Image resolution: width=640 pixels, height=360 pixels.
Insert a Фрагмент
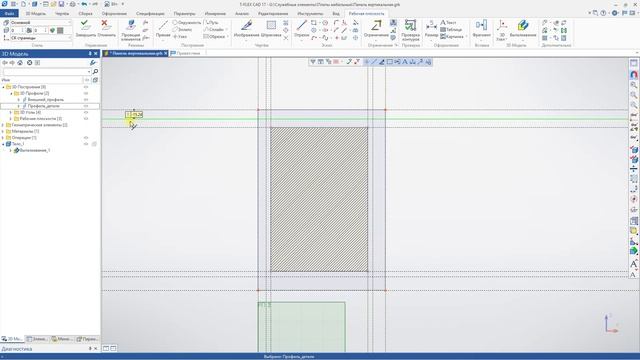481,29
